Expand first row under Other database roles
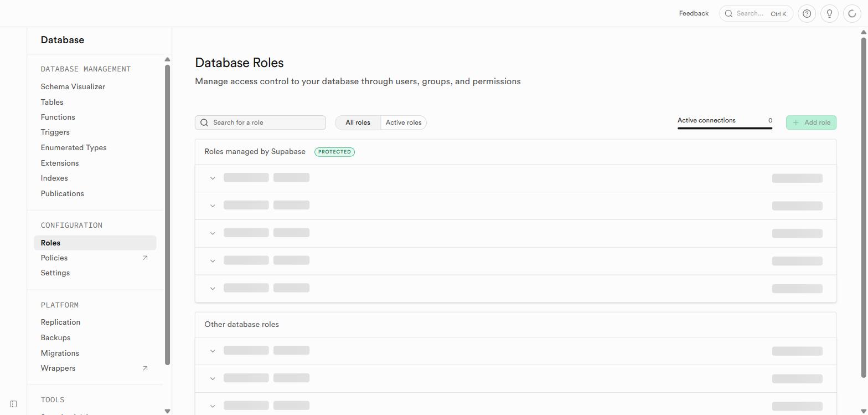 (213, 351)
